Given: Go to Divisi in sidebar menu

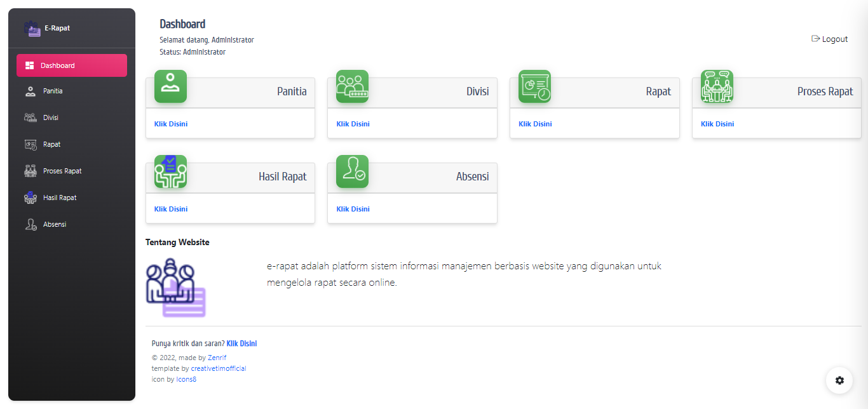Looking at the screenshot, I should click(x=51, y=117).
